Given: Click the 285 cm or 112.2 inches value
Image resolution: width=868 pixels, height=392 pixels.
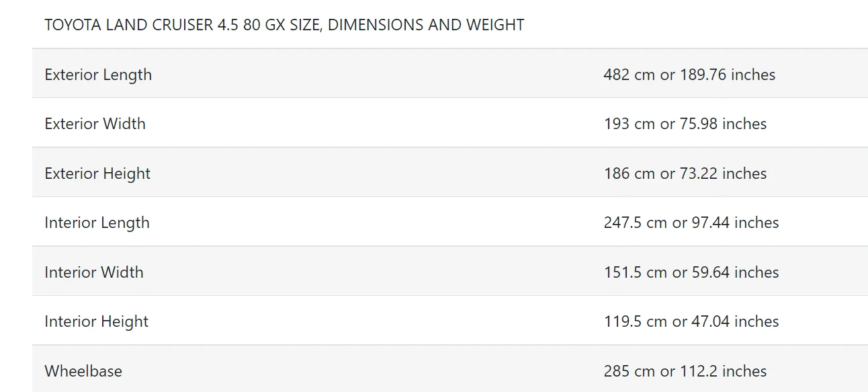Looking at the screenshot, I should click(x=685, y=371).
